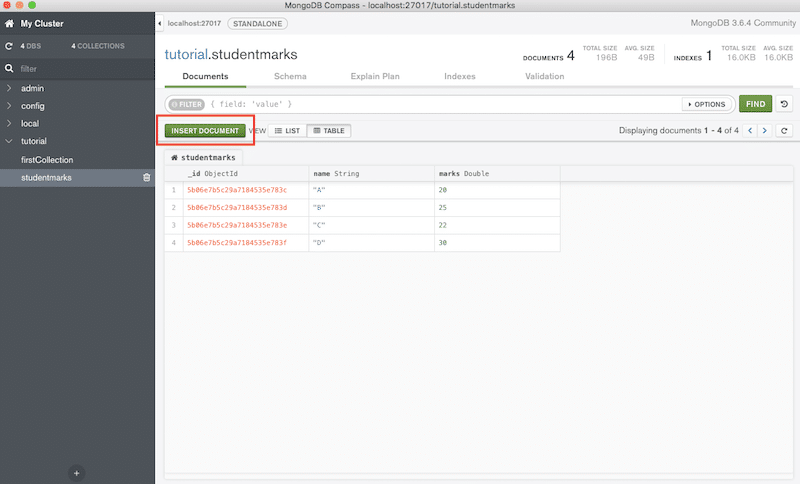Click the name cell "A"
Screen dimensions: 800x484
click(x=371, y=190)
